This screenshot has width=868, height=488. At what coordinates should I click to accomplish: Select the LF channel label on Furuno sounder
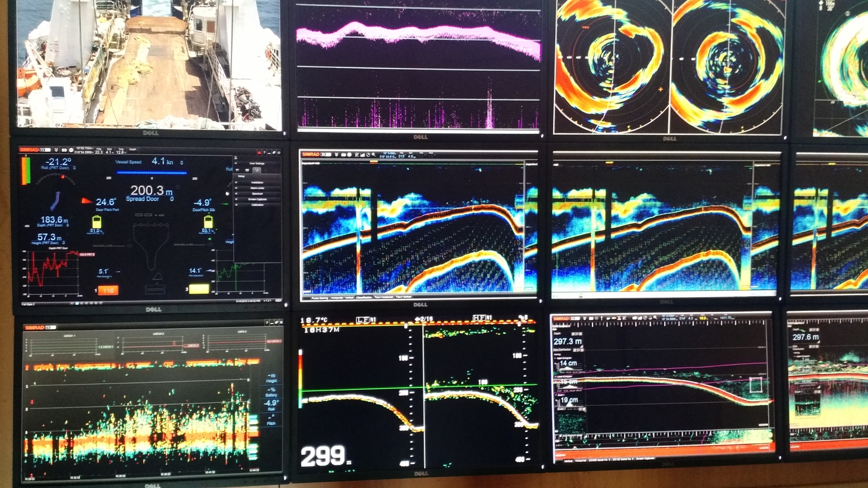tap(363, 319)
